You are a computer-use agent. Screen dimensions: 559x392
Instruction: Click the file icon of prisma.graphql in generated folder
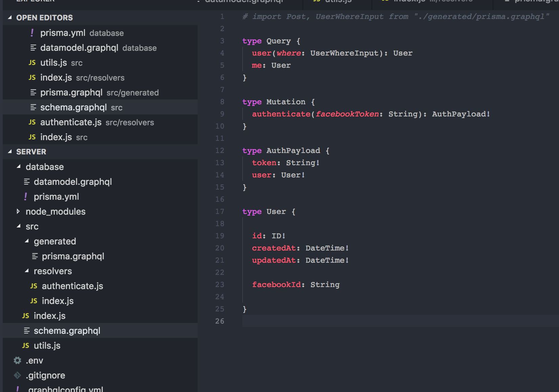[x=35, y=256]
